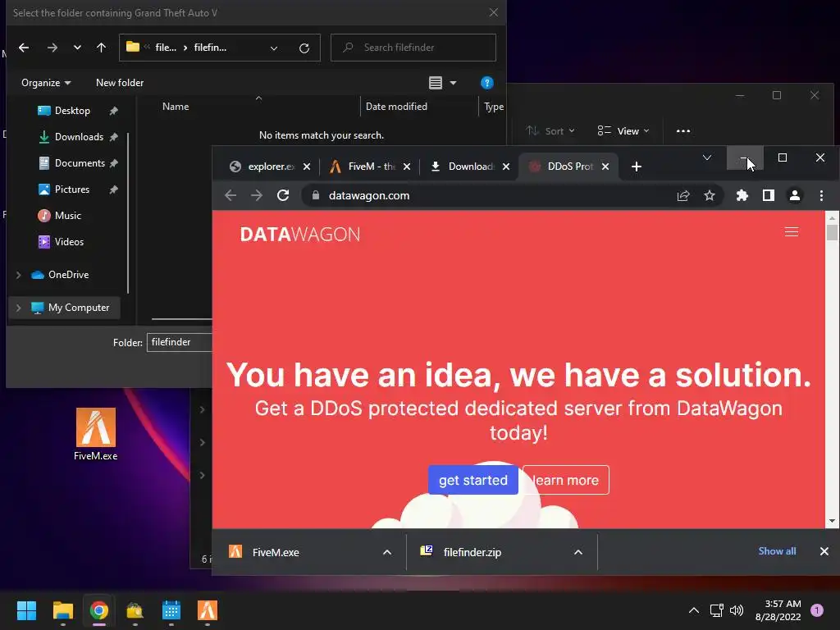Viewport: 840px width, 630px height.
Task: Sort by Date modified column header
Action: [396, 106]
